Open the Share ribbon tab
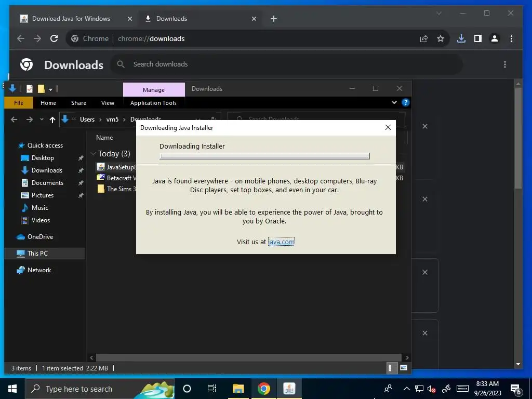This screenshot has width=532, height=399. [78, 103]
